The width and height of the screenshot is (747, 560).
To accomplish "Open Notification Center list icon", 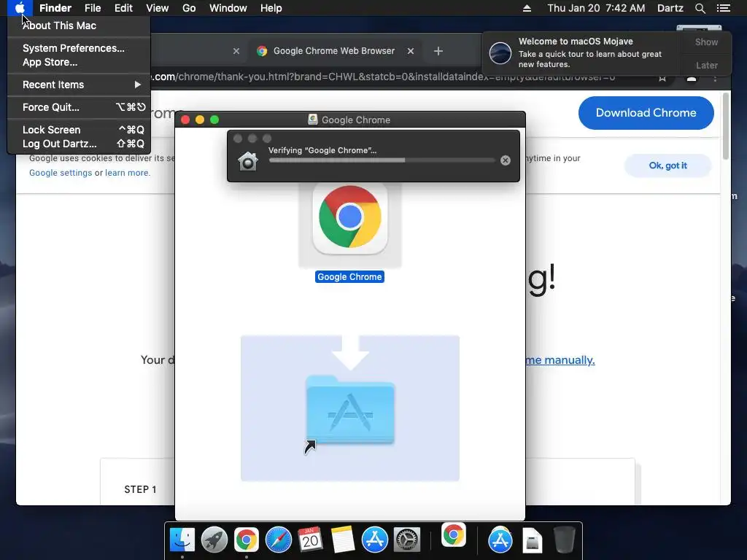I will point(724,8).
